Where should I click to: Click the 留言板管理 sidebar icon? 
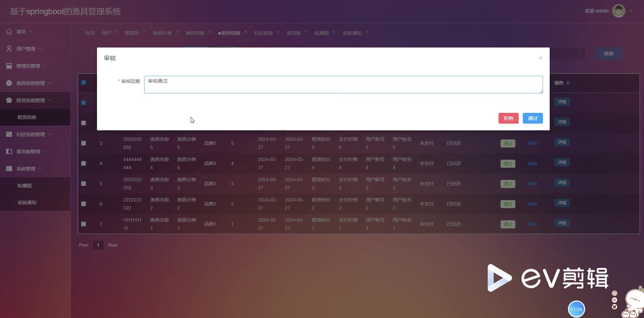9,151
